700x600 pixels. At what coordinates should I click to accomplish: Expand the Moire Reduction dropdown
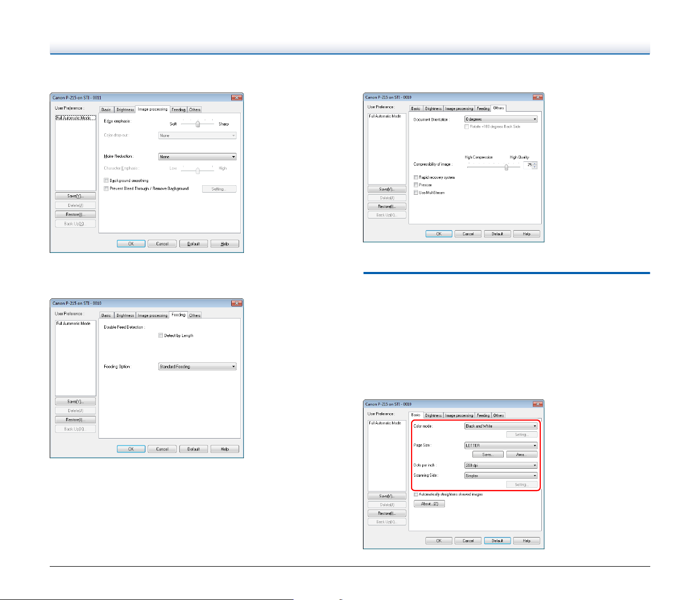(197, 157)
